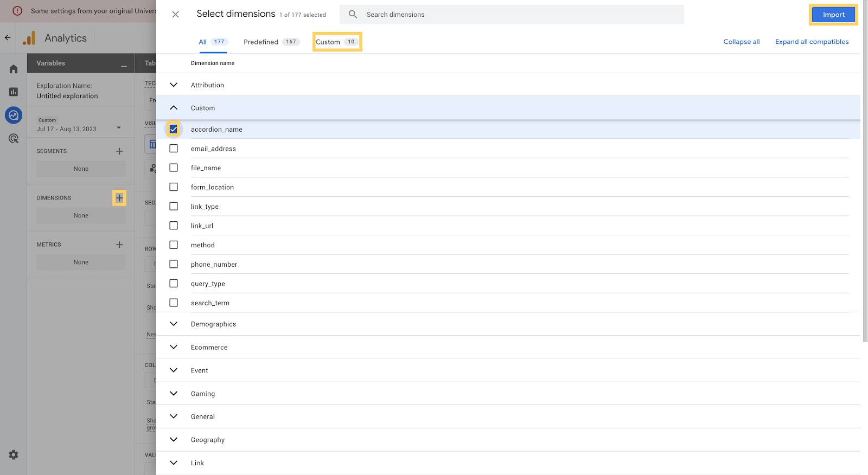Expand the Ecommerce dimension group
Image resolution: width=868 pixels, height=475 pixels.
pos(174,347)
